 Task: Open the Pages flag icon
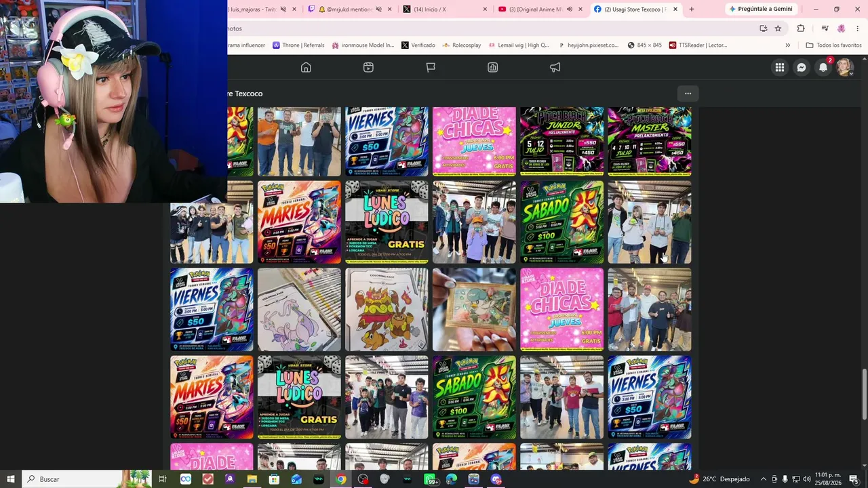click(x=431, y=67)
